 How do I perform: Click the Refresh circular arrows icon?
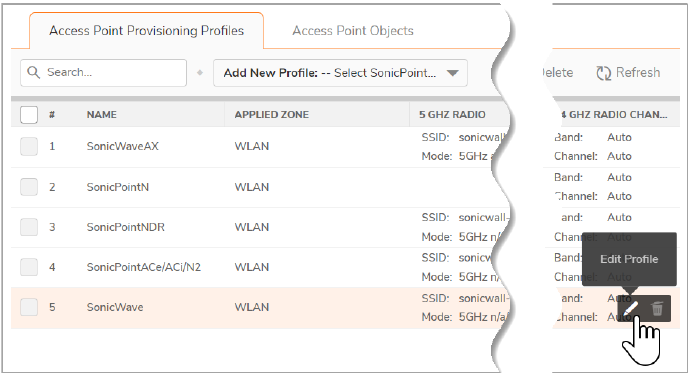[x=603, y=73]
